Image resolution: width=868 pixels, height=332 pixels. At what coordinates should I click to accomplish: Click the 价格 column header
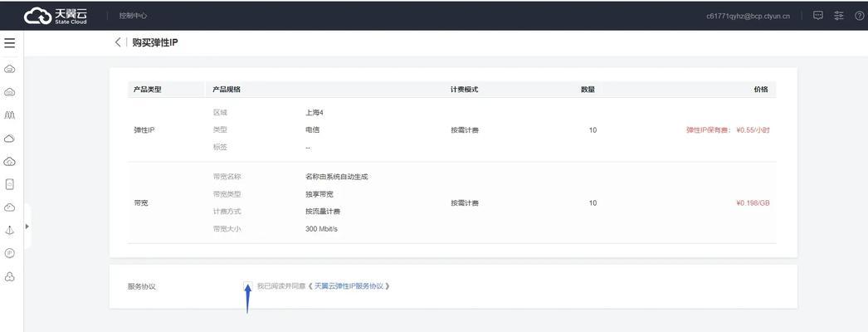[x=761, y=90]
